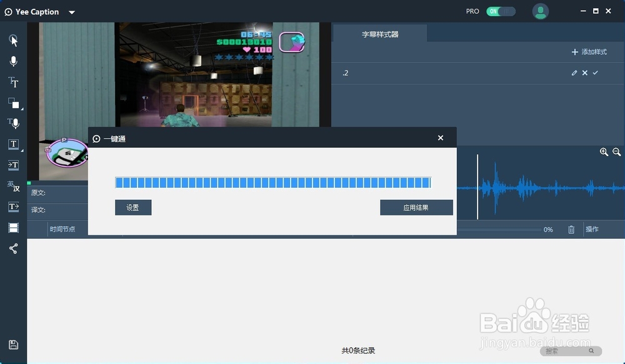This screenshot has height=364, width=625.
Task: Close the 一键通 dialog
Action: 441,138
